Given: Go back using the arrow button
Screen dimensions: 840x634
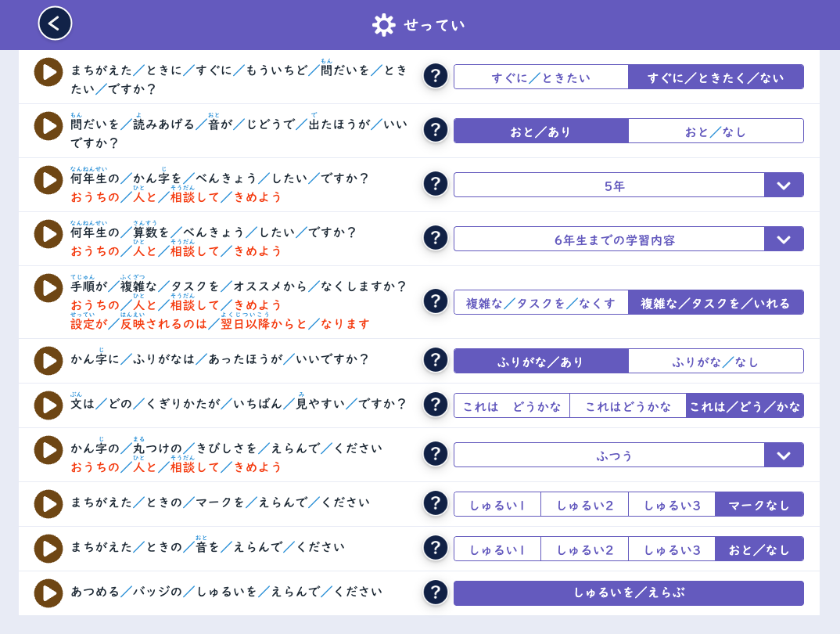Looking at the screenshot, I should coord(55,23).
